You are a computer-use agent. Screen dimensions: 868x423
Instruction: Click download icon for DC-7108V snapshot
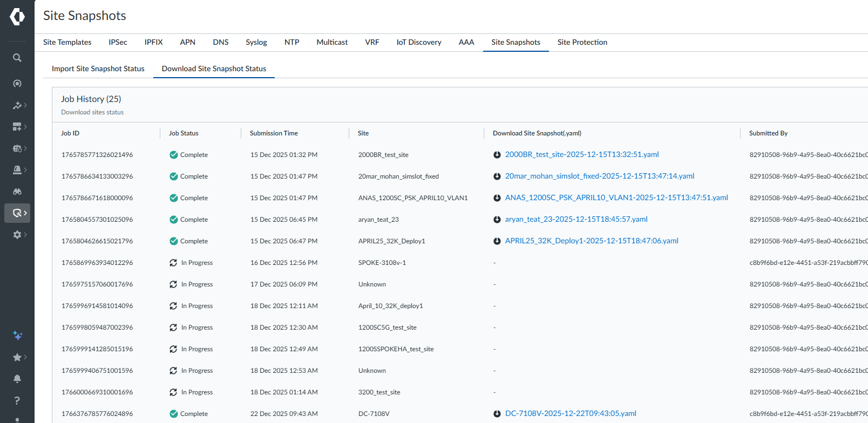(x=497, y=414)
